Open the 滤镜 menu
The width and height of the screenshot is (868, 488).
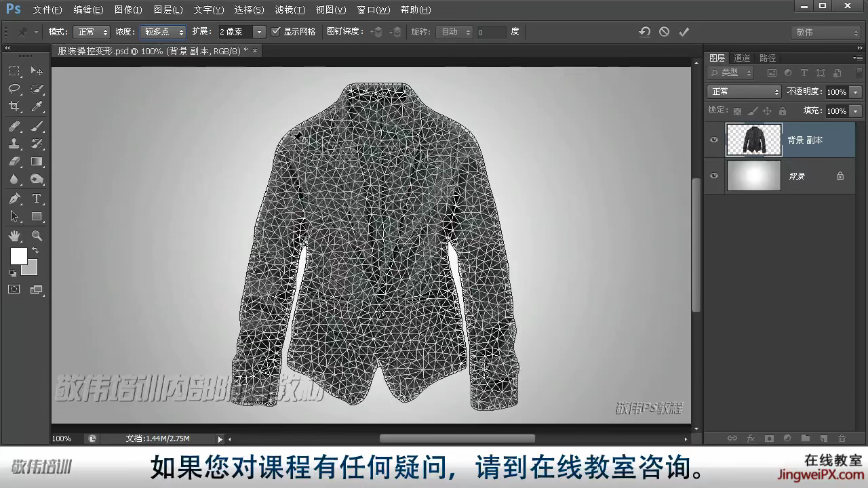click(x=290, y=10)
